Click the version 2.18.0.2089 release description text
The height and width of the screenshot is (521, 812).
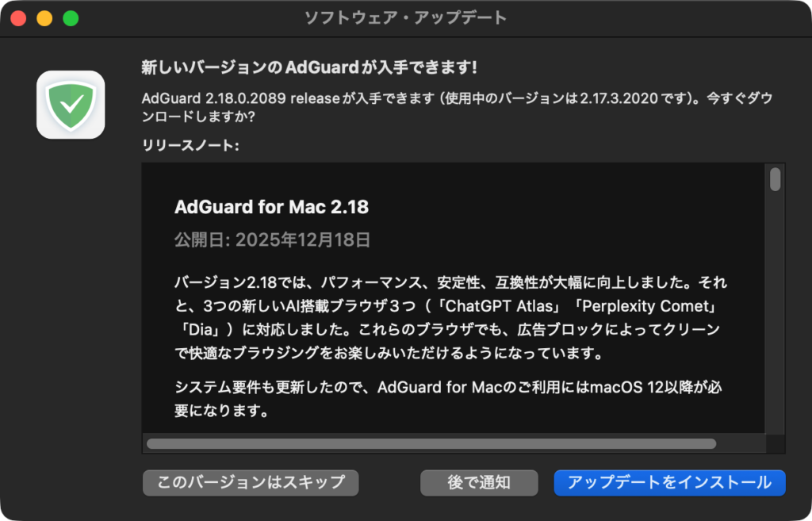click(458, 107)
